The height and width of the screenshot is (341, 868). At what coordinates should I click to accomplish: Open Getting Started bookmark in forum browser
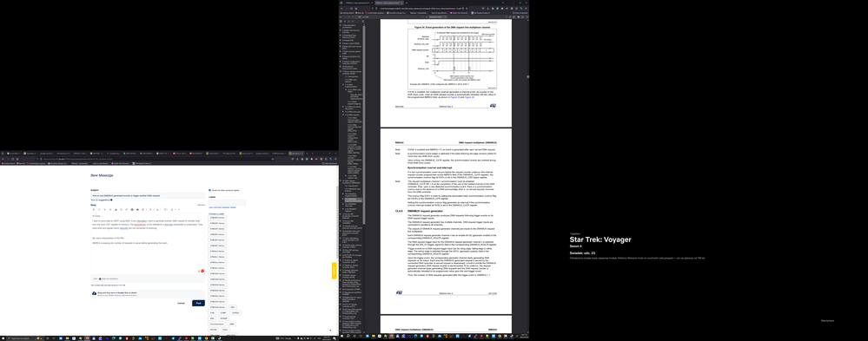coord(8,163)
